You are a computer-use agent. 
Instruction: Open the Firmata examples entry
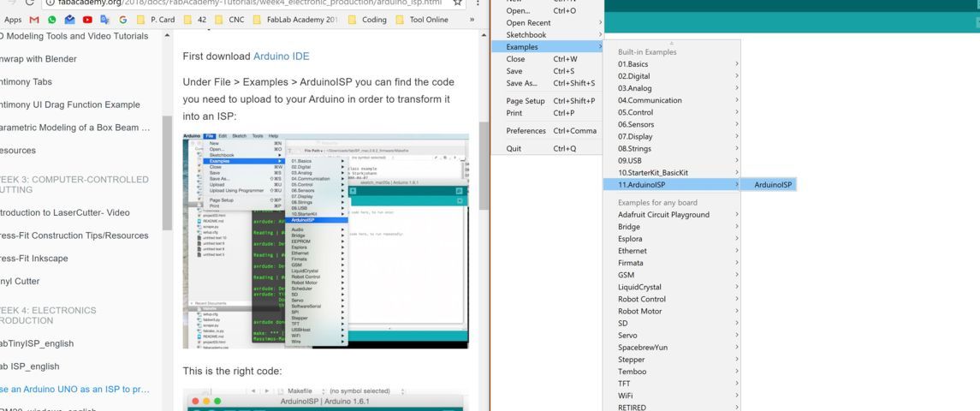click(672, 263)
